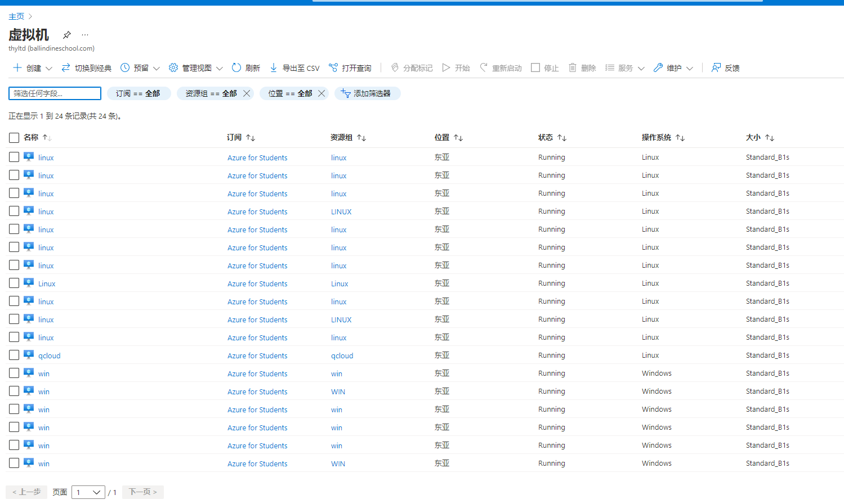Click the 分配标记 tag icon
Image resolution: width=844 pixels, height=504 pixels.
(395, 67)
